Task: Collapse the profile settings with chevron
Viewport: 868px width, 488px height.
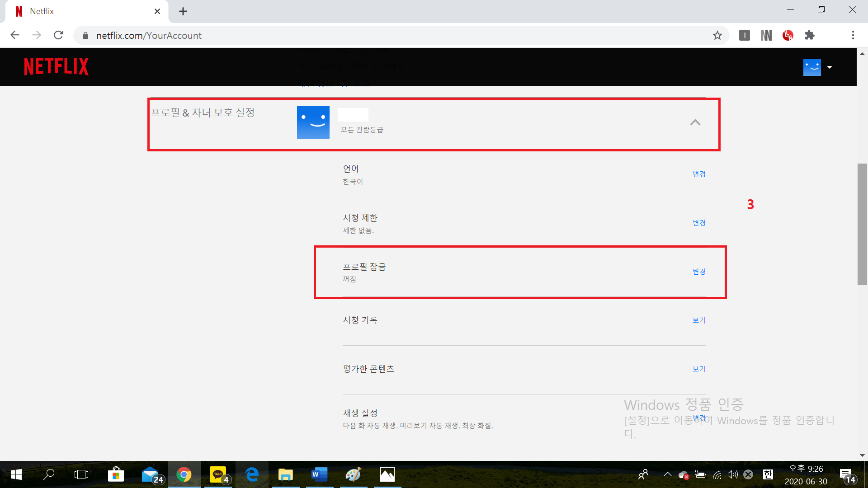Action: [695, 122]
